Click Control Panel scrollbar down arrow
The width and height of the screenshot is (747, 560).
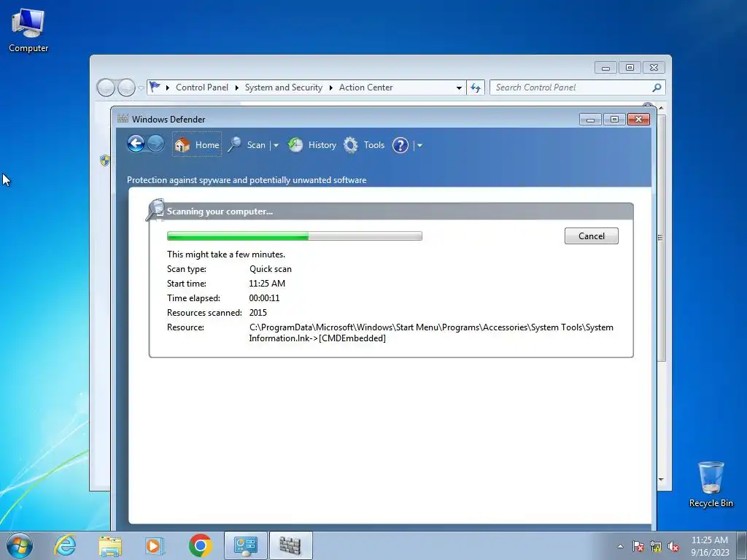click(661, 480)
